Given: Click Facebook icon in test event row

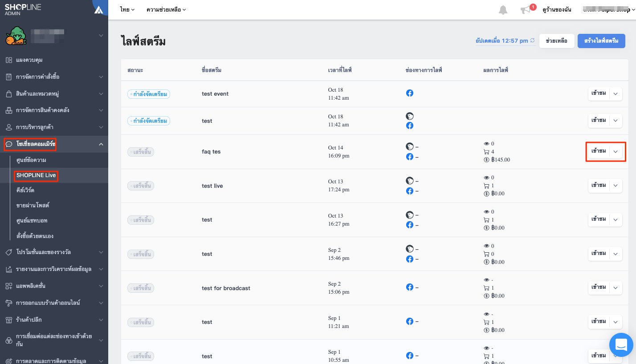Looking at the screenshot, I should 410,93.
